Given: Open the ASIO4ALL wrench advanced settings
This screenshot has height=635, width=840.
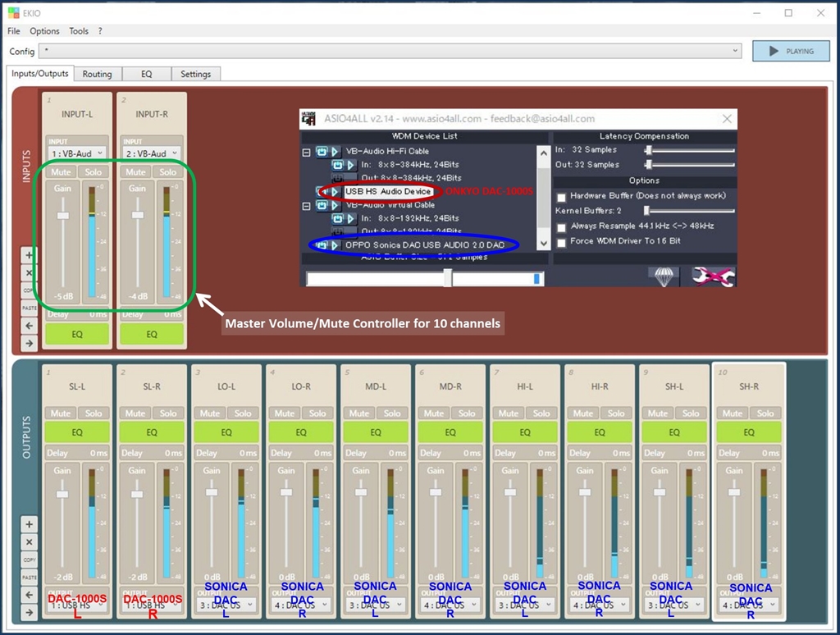Looking at the screenshot, I should tap(713, 276).
